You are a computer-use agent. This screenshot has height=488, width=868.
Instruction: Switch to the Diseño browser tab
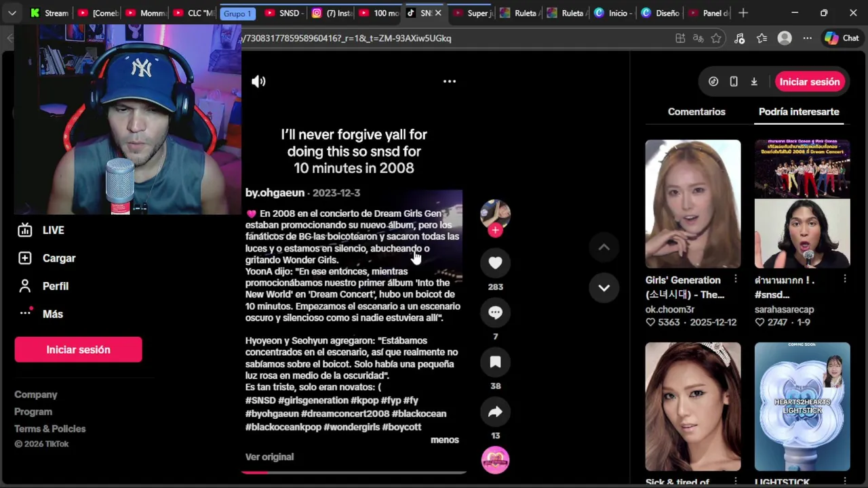(660, 13)
